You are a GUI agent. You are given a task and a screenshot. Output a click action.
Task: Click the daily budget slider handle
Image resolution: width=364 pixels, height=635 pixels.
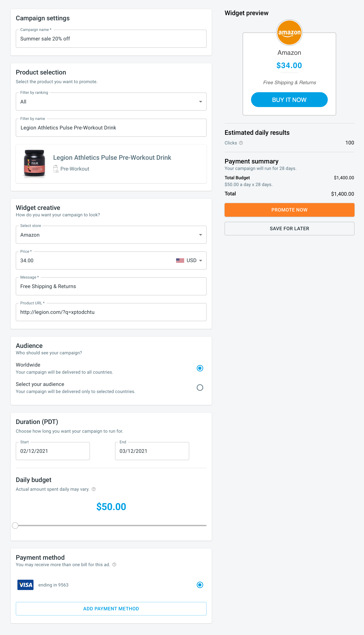pyautogui.click(x=15, y=525)
